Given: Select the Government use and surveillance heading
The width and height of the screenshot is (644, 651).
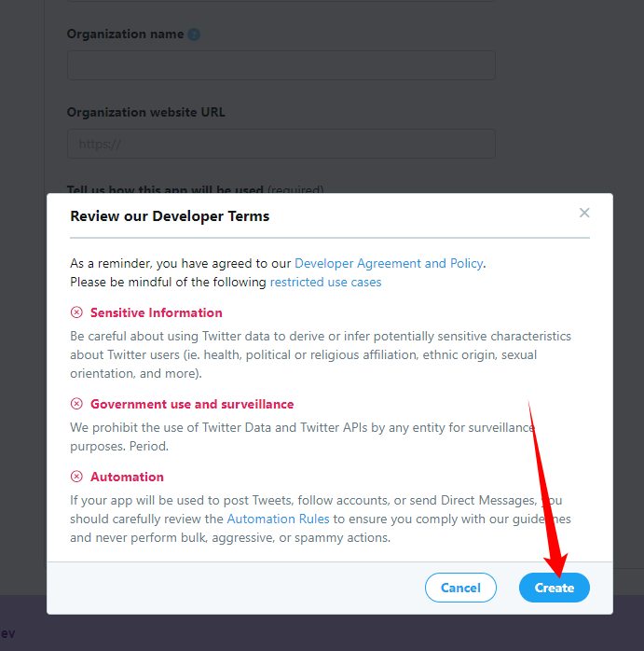Looking at the screenshot, I should pos(192,404).
